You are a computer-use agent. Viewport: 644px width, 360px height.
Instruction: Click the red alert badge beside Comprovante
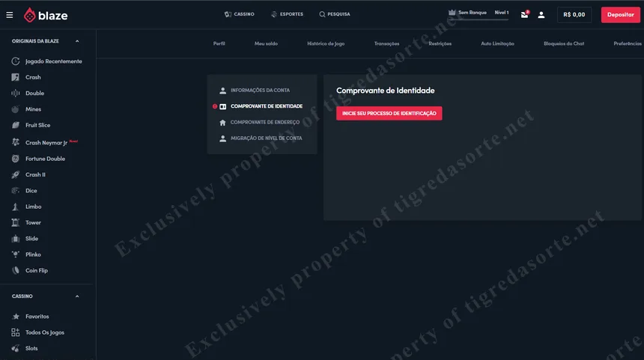coord(215,106)
